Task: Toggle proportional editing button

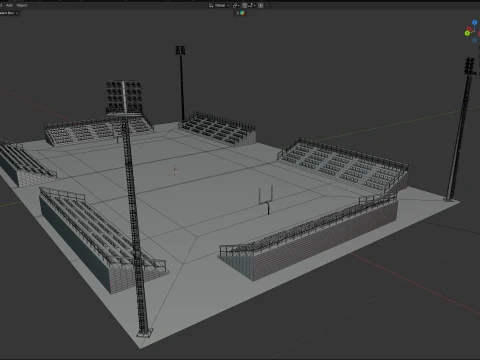Action: [x=260, y=5]
